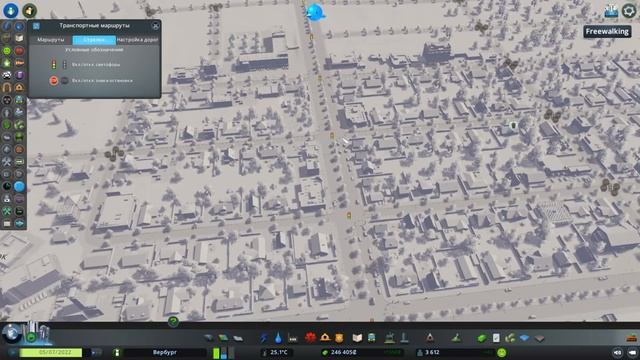Switch to Настройка дорог tab
The width and height of the screenshot is (640, 360).
tap(137, 40)
